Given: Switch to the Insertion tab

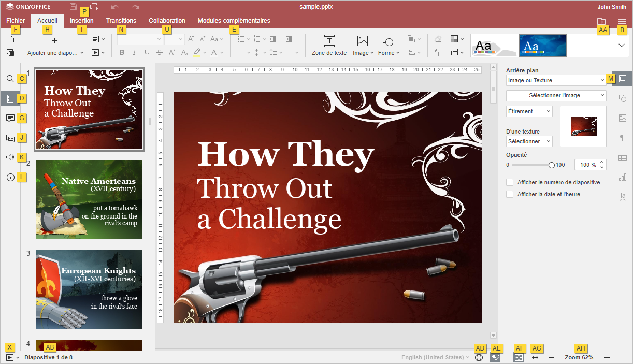Looking at the screenshot, I should pyautogui.click(x=82, y=21).
